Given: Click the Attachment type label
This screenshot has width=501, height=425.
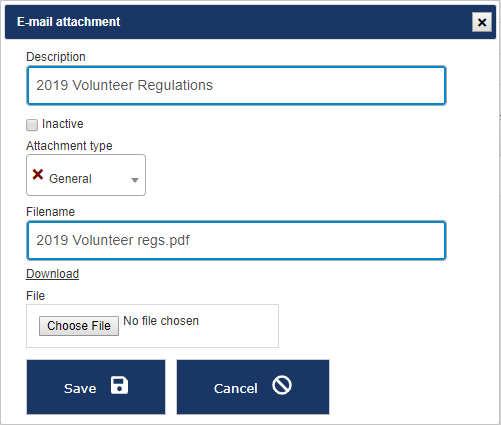Looking at the screenshot, I should coord(69,146).
